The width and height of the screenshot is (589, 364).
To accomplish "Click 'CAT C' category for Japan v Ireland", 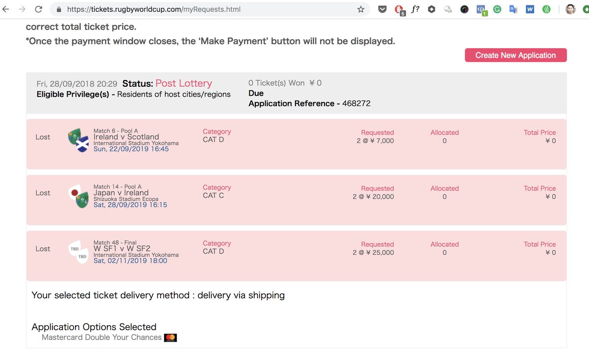I will 213,195.
